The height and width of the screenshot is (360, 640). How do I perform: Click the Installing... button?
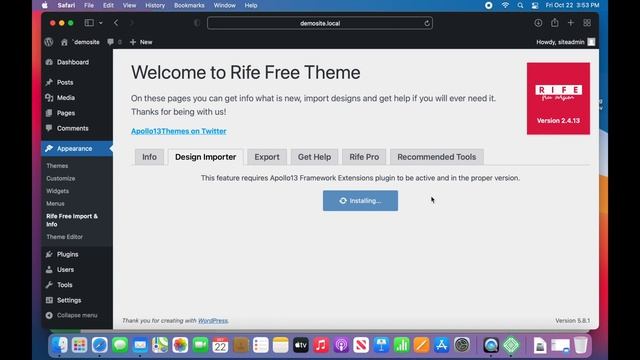pyautogui.click(x=360, y=201)
